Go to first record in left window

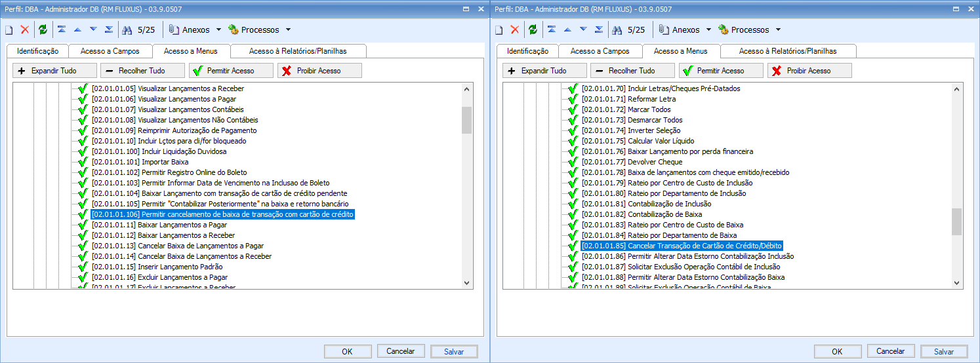click(x=61, y=29)
